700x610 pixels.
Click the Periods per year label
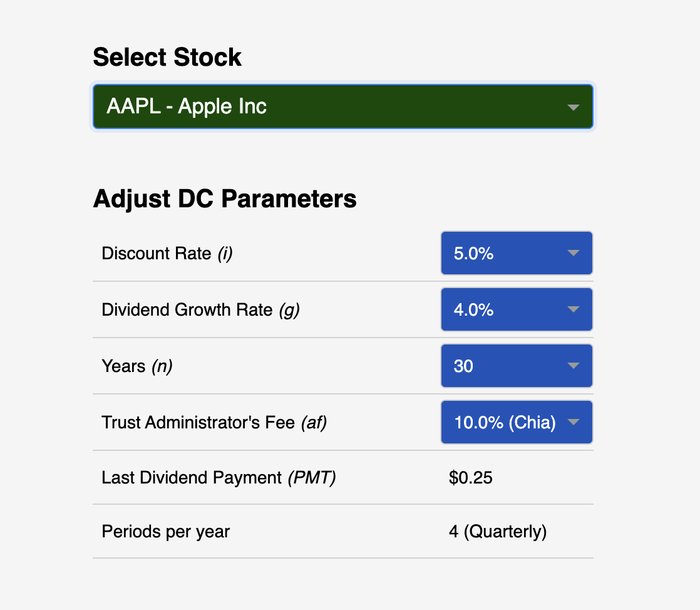166,532
